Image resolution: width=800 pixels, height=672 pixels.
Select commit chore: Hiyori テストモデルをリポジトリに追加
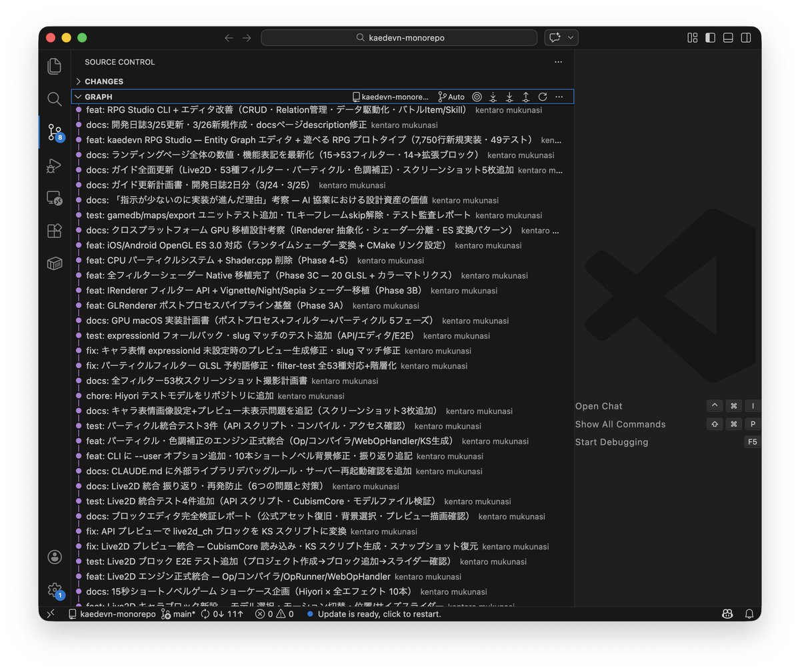(323, 396)
